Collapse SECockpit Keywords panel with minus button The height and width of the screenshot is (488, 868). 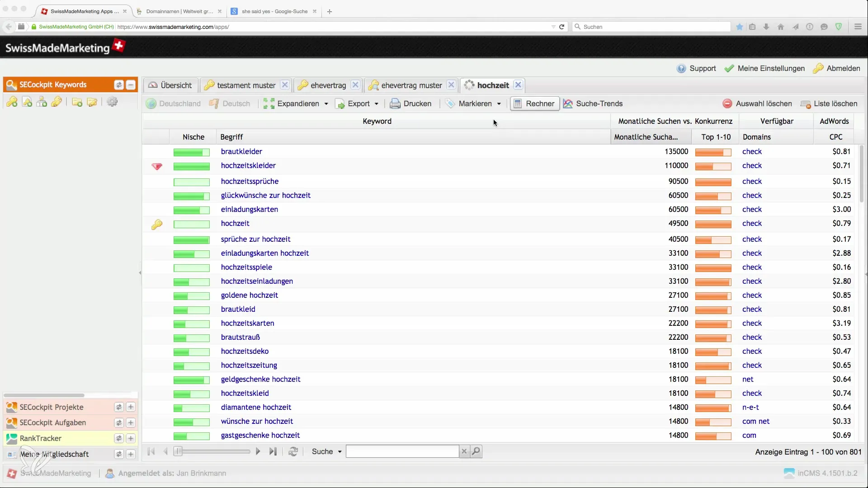131,85
